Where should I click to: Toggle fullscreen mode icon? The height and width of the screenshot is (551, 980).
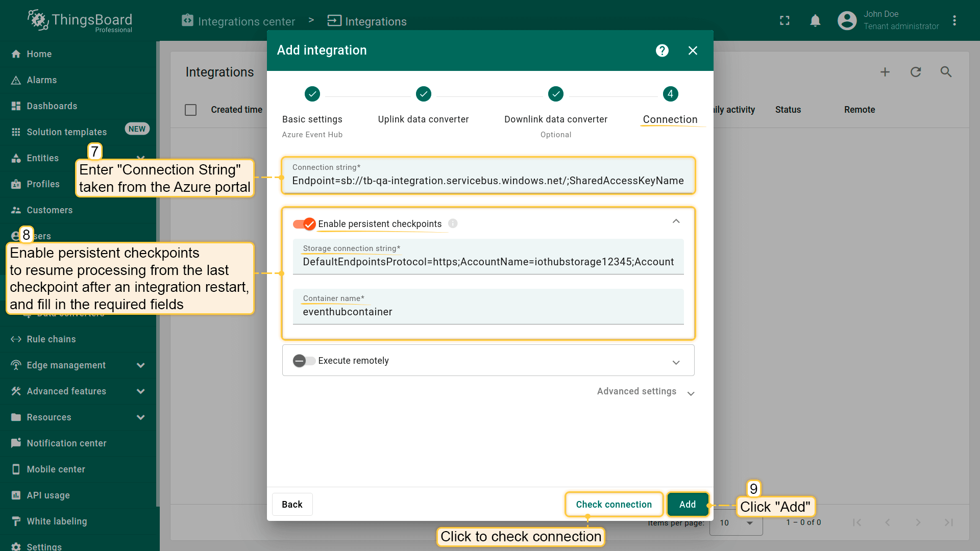785,21
